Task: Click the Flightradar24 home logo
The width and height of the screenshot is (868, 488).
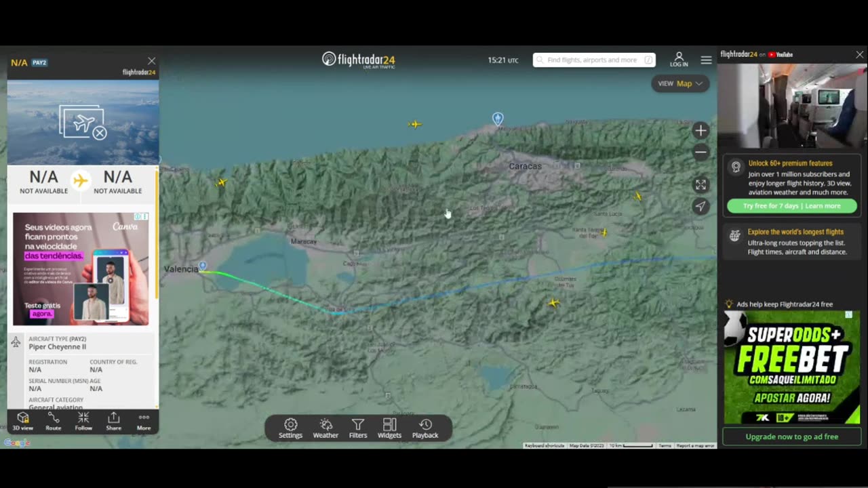Action: pos(358,60)
